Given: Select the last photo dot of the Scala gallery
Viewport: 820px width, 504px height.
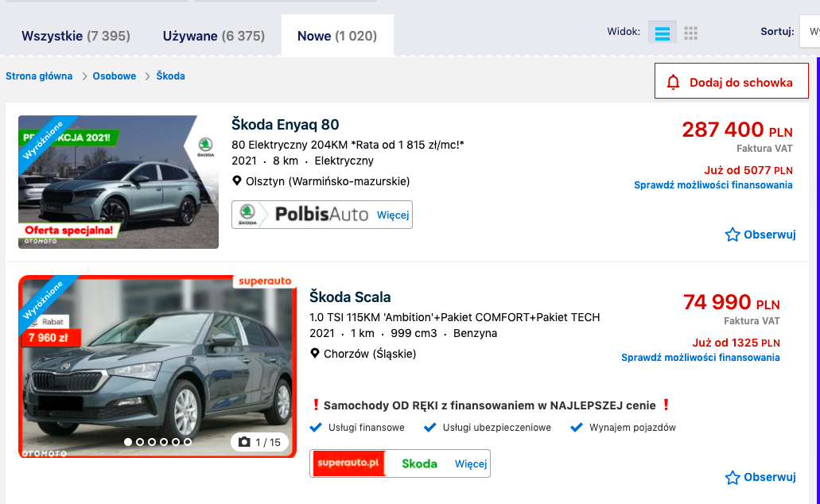Looking at the screenshot, I should [187, 442].
